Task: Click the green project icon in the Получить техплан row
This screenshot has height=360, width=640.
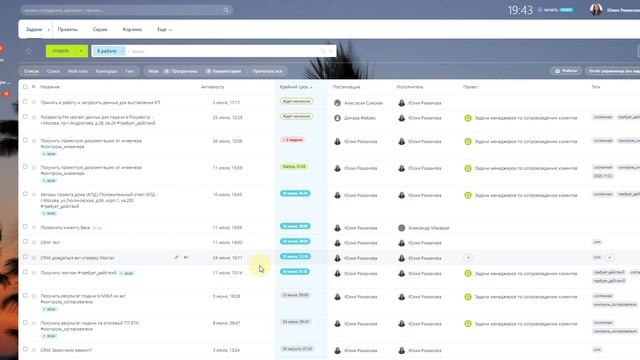Action: coord(468,273)
